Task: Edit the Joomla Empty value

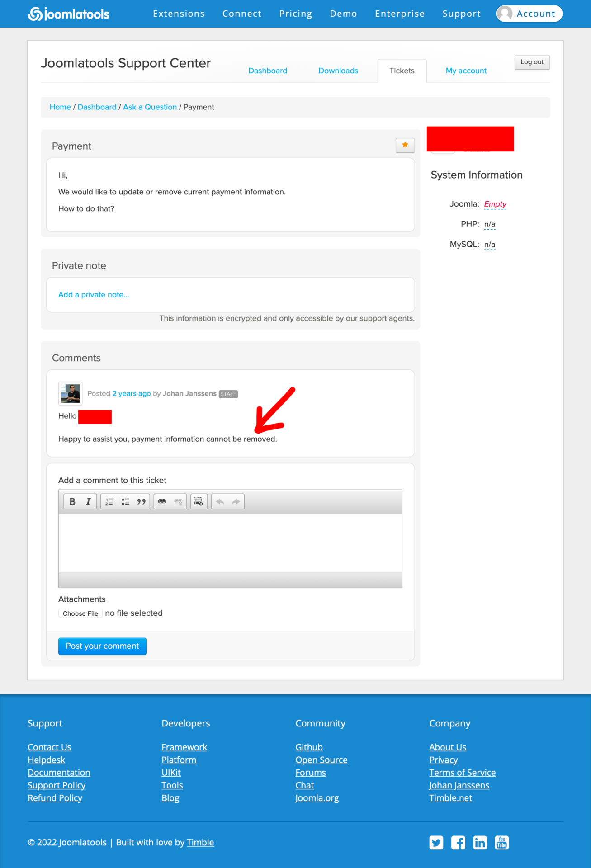Action: 495,204
